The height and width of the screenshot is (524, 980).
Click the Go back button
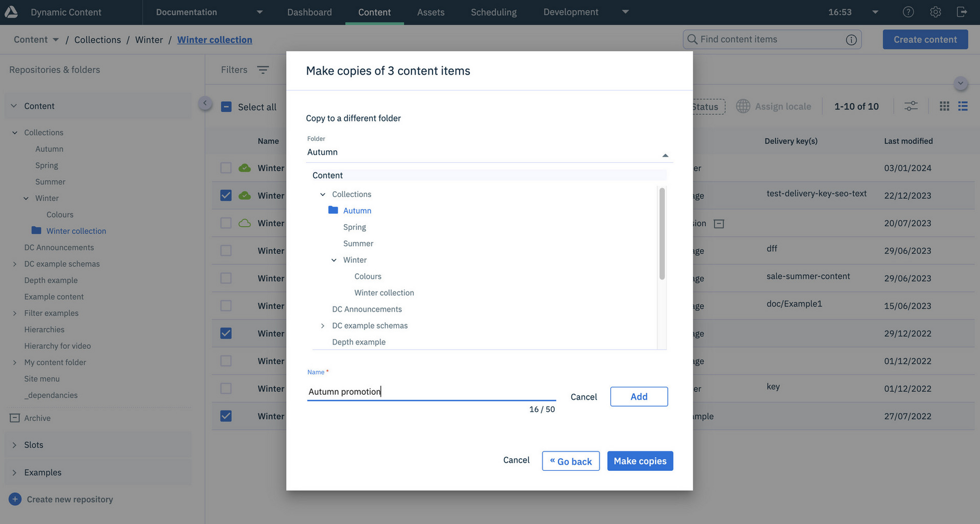pyautogui.click(x=571, y=461)
